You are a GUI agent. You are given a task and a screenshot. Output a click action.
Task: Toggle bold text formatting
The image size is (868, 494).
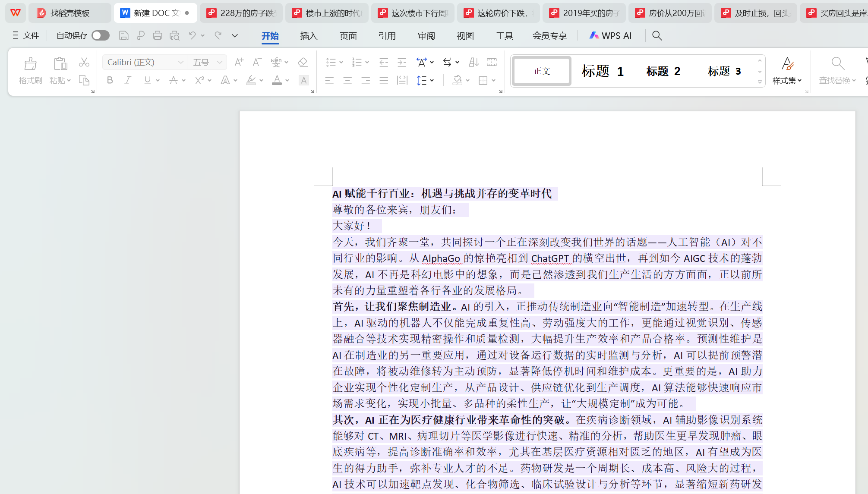[x=110, y=80]
